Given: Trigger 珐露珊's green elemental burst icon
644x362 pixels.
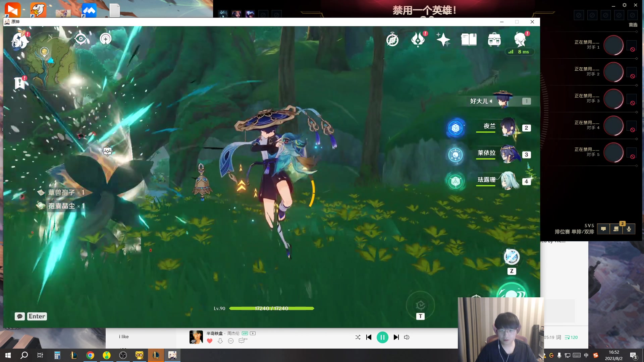Looking at the screenshot, I should point(455,181).
